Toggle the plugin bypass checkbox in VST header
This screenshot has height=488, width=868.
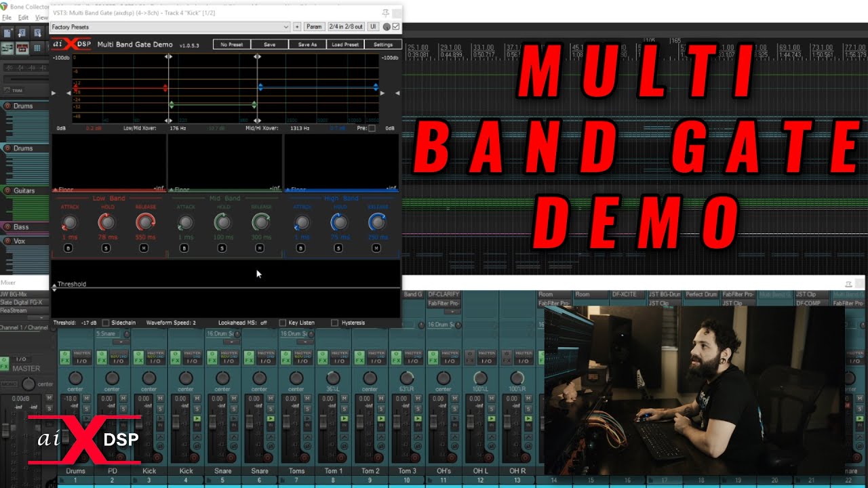tap(396, 26)
